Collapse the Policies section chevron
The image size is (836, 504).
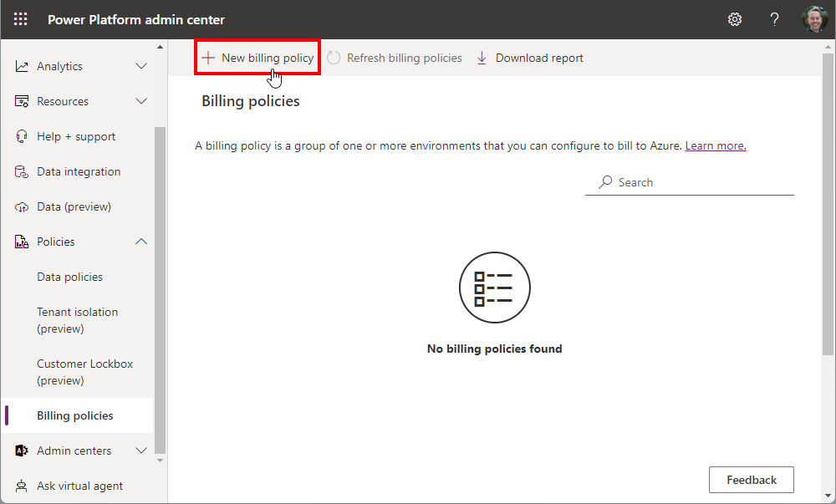(141, 242)
